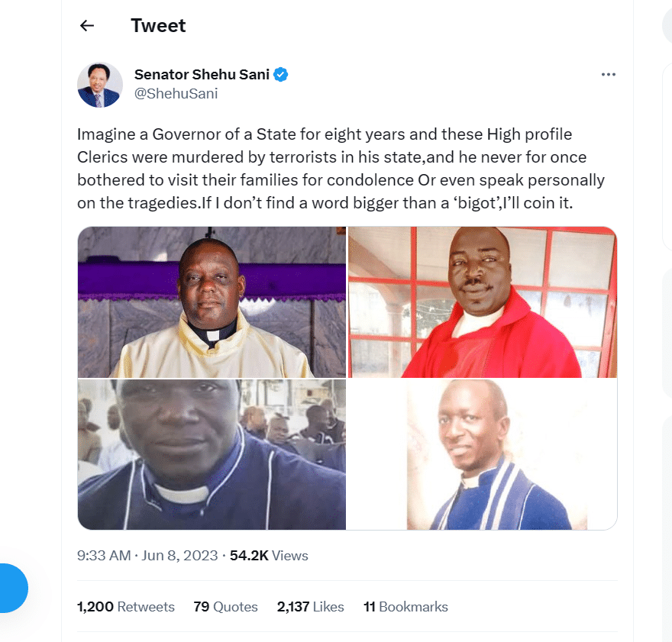The image size is (672, 642).
Task: Visit the @ShehuSani handle link
Action: pos(176,93)
